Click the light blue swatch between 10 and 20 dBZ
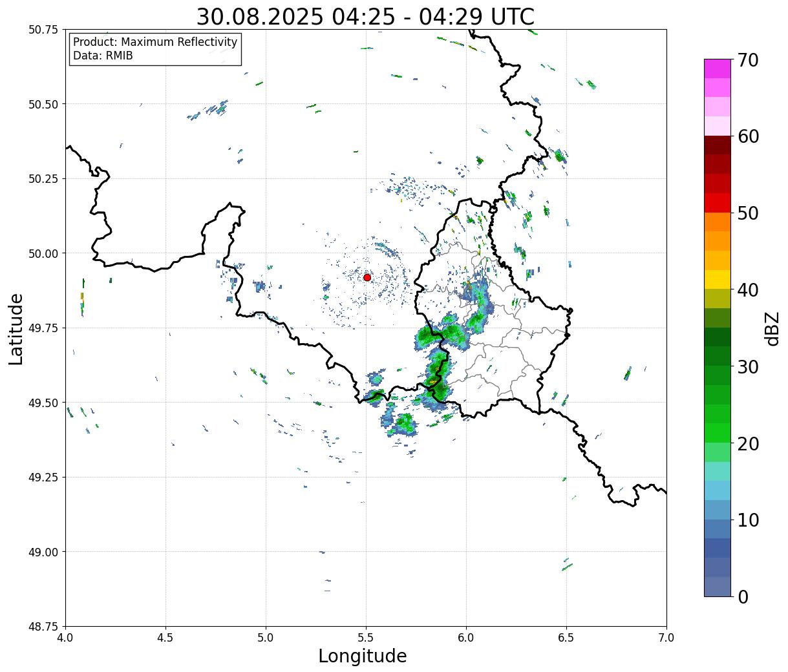788x672 pixels. tap(718, 490)
